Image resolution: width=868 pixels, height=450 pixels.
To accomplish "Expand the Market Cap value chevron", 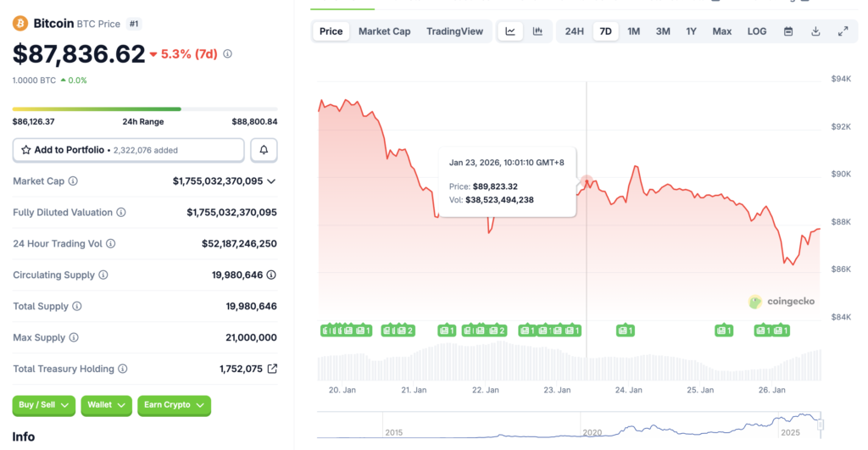I will click(x=271, y=181).
